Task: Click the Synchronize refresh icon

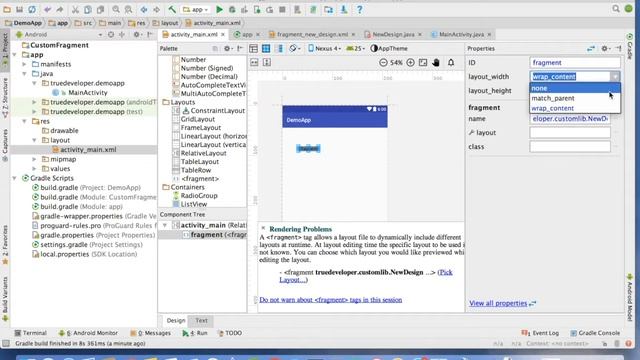Action: tap(32, 9)
